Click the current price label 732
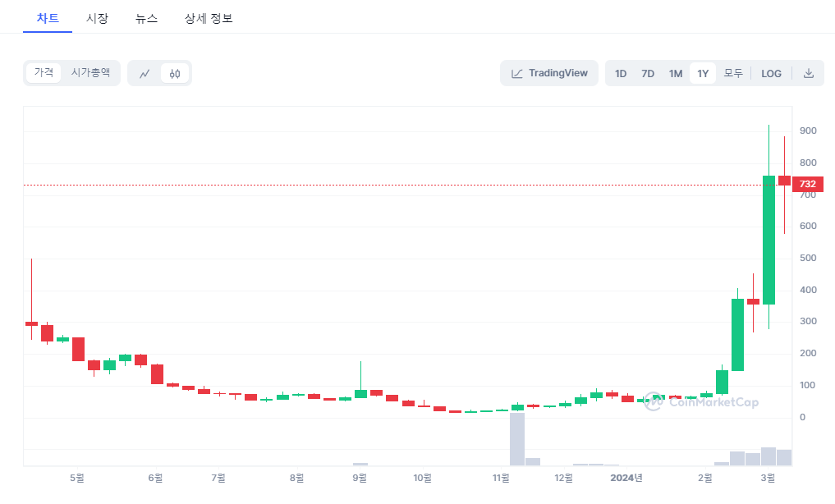835x504 pixels. (x=808, y=184)
